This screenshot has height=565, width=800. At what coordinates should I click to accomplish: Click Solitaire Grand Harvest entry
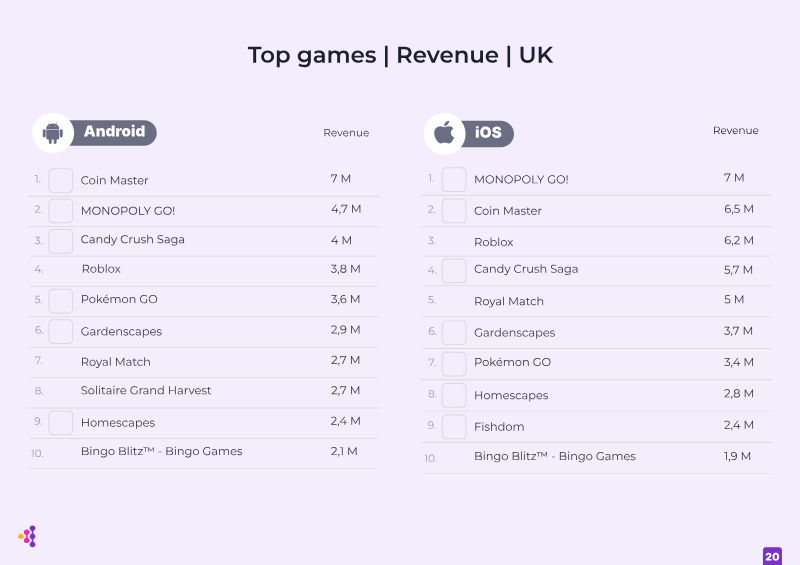146,390
